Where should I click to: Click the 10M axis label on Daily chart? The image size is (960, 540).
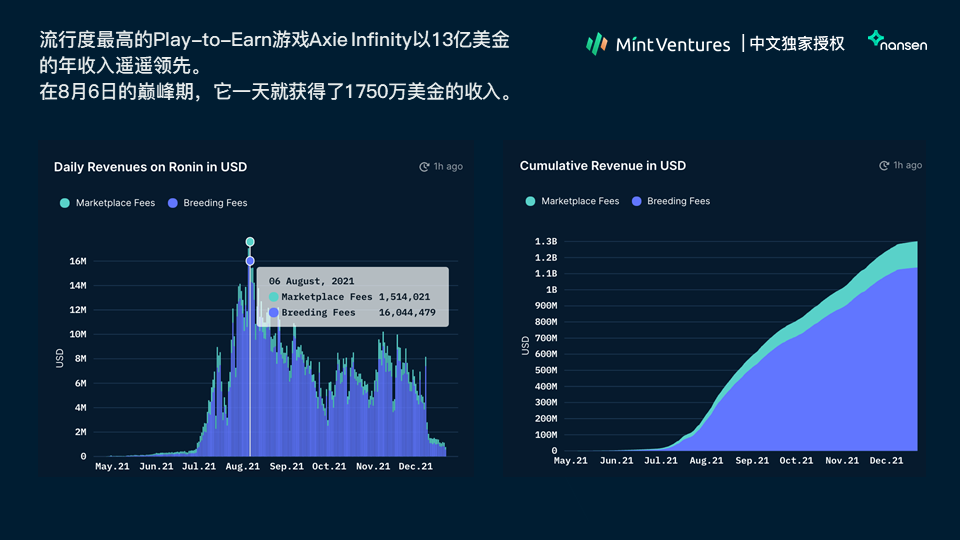click(78, 334)
